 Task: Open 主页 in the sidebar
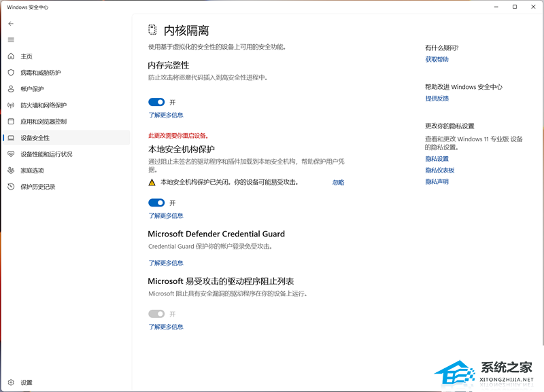pyautogui.click(x=27, y=56)
